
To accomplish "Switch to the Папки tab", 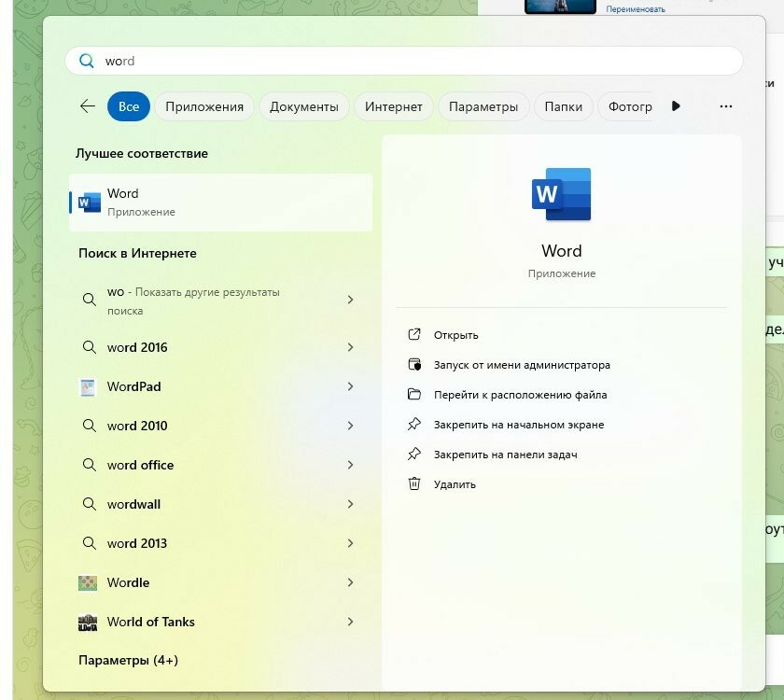I will pos(563,106).
